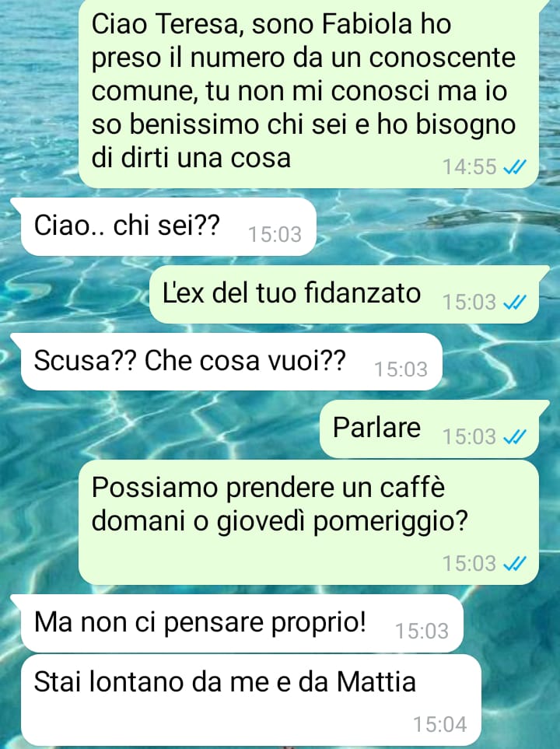
Task: Click the 15:03 time on the caffè message
Action: pyautogui.click(x=470, y=563)
